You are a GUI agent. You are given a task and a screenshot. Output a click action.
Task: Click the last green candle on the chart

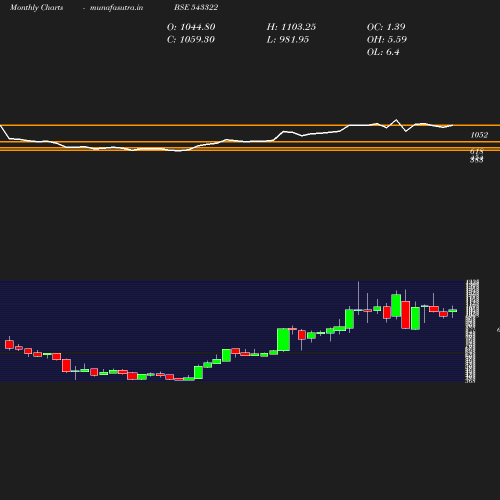tap(453, 311)
